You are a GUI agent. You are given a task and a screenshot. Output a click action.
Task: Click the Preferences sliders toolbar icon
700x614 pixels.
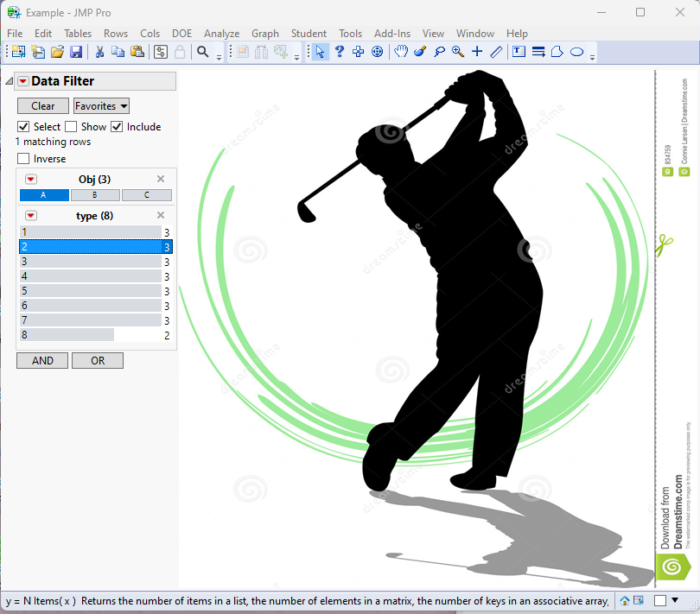[160, 52]
